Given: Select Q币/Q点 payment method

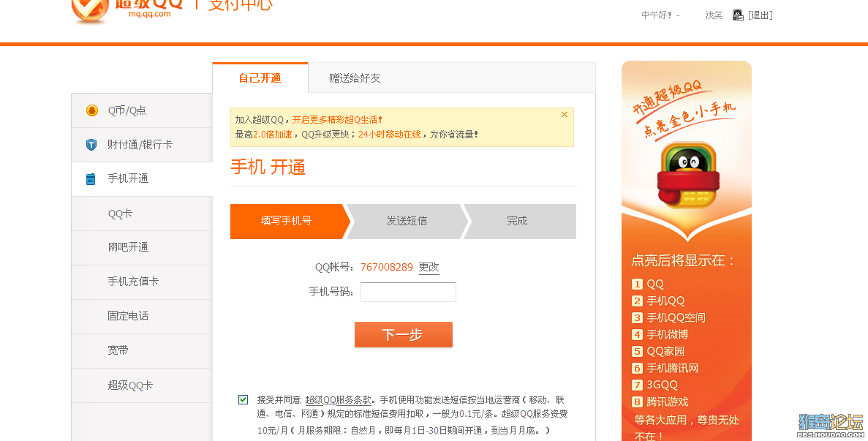Looking at the screenshot, I should (x=142, y=110).
